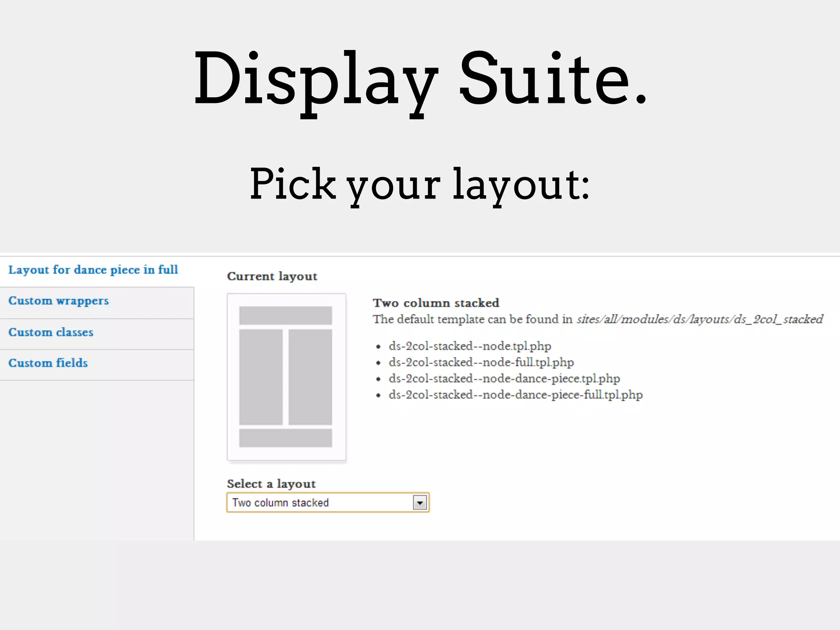The width and height of the screenshot is (840, 630).
Task: Click the 'ds-2col-stacked--node-dance-piece.tpl.php' list item
Action: [504, 379]
